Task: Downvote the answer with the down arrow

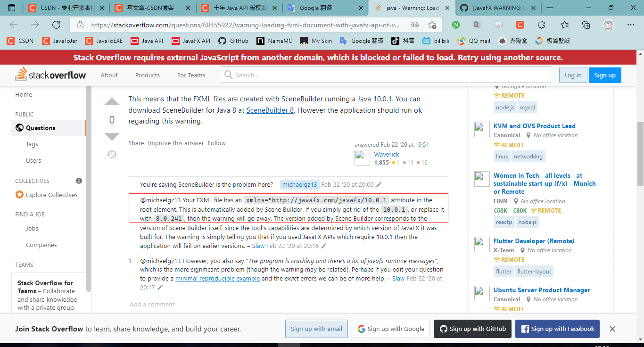Action: click(112, 137)
